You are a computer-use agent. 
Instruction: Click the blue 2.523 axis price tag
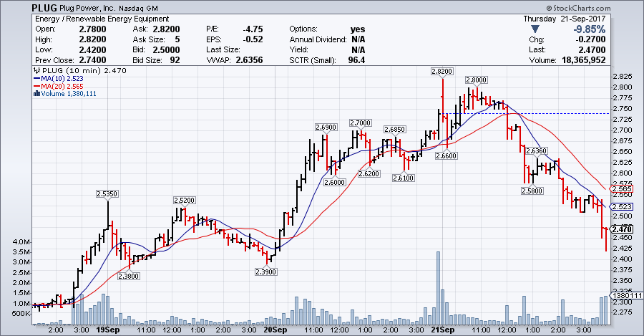tap(625, 206)
